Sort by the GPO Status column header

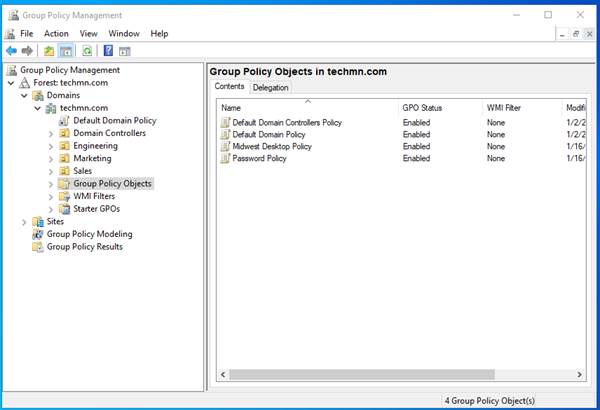(440, 108)
